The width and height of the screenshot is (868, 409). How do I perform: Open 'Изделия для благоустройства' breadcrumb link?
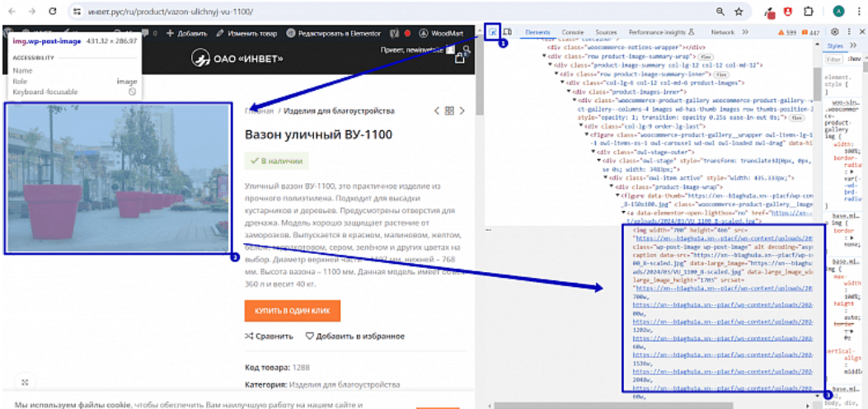coord(340,110)
